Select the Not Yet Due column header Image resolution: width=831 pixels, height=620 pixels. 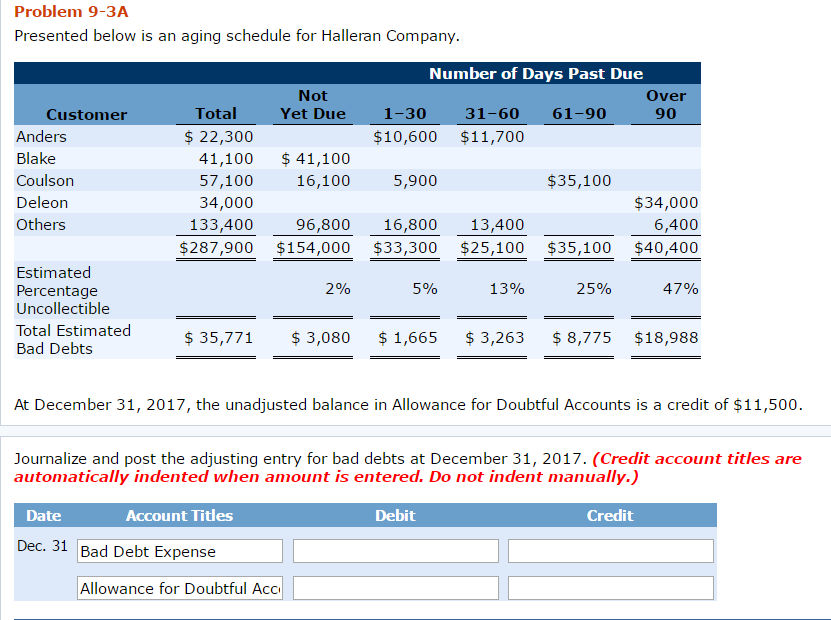coord(313,103)
